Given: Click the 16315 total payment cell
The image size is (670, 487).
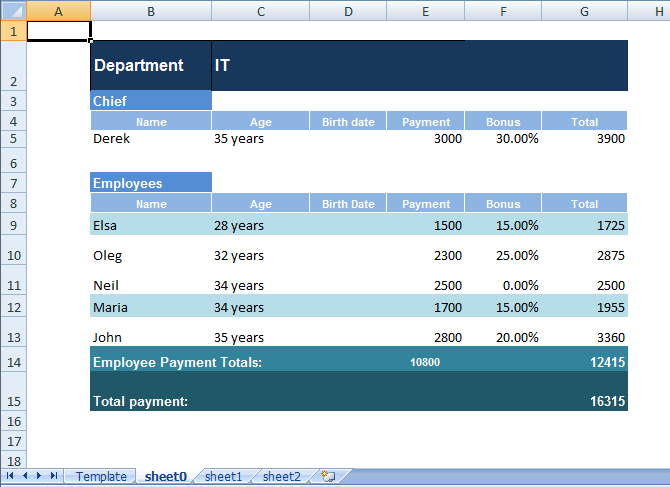Looking at the screenshot, I should (585, 391).
